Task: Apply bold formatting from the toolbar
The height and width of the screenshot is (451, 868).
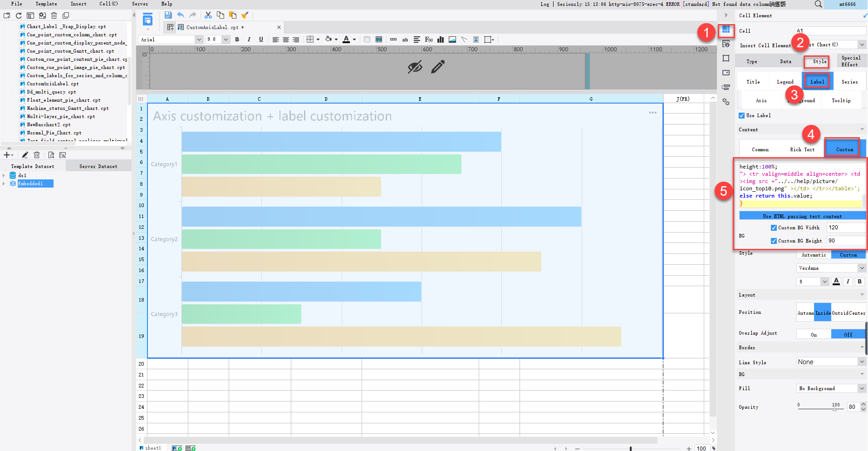Action: [x=237, y=40]
